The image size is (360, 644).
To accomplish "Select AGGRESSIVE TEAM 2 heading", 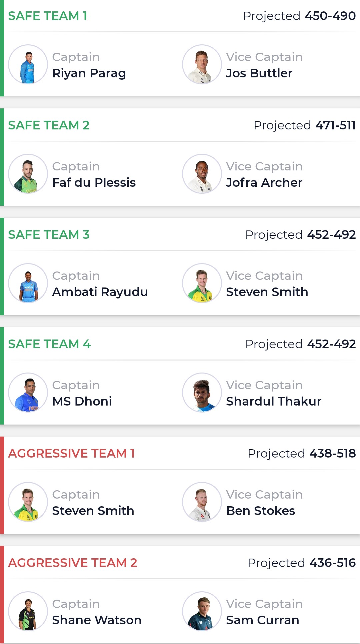I will coord(73,563).
